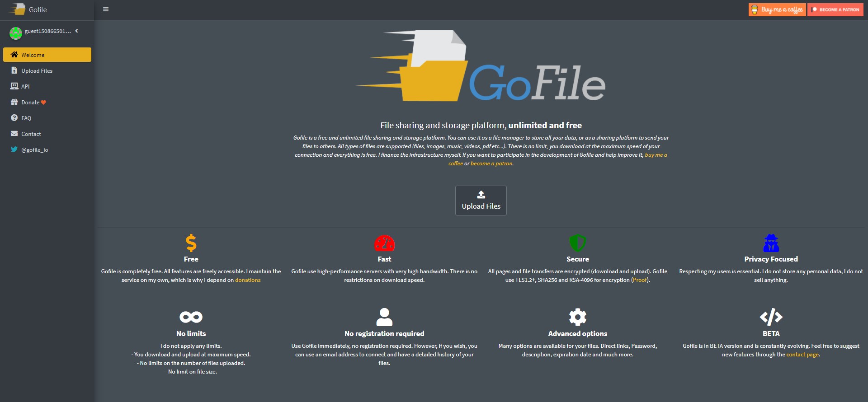
Task: Click the upload arrow icon in the center button
Action: 481,195
